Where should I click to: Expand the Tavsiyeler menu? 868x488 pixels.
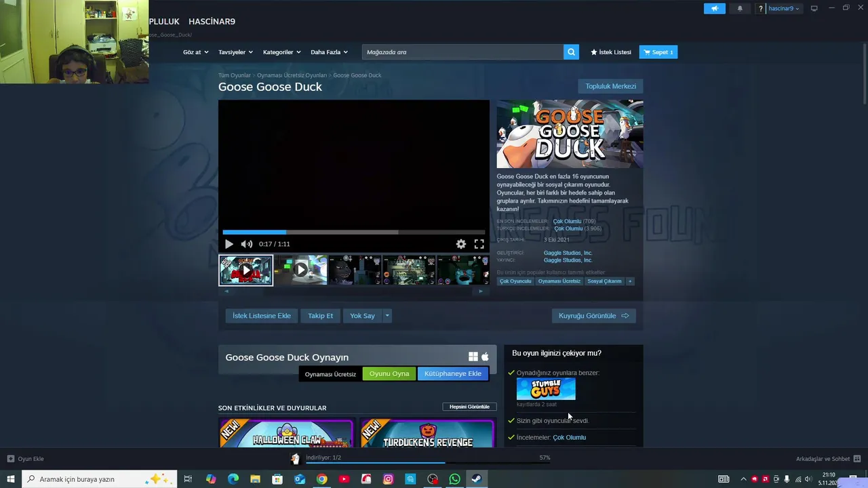tap(235, 52)
